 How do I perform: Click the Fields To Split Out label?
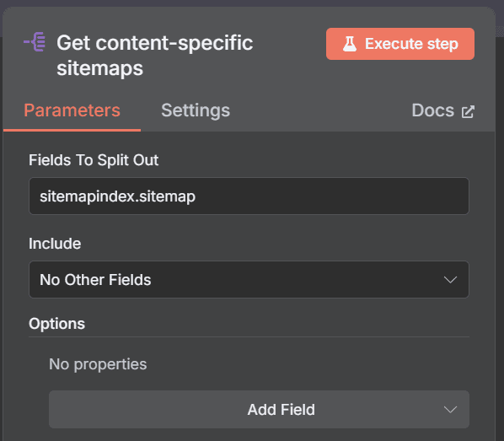coord(94,160)
